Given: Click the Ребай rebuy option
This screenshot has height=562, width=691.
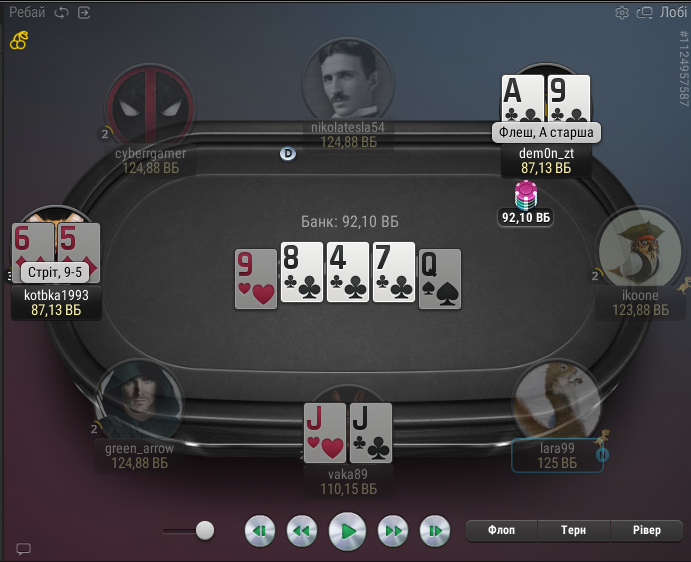Looking at the screenshot, I should click(x=27, y=12).
